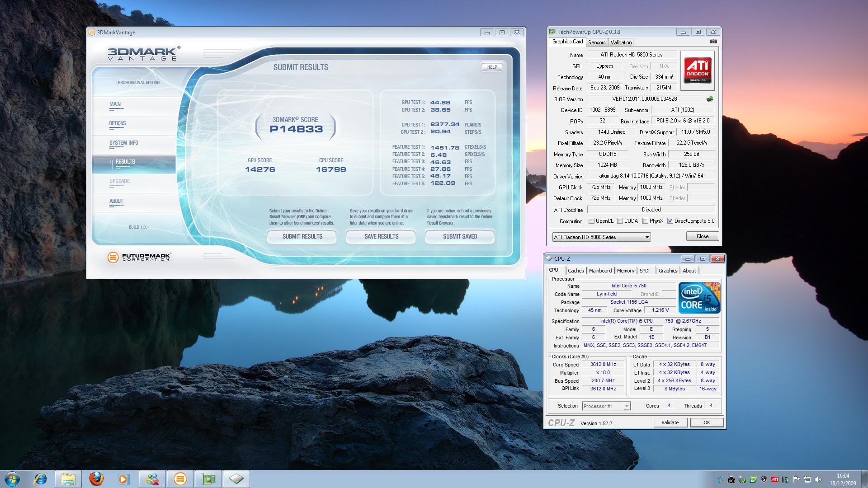
Task: Click the 3DMarkVantage title bar icon
Action: 92,32
